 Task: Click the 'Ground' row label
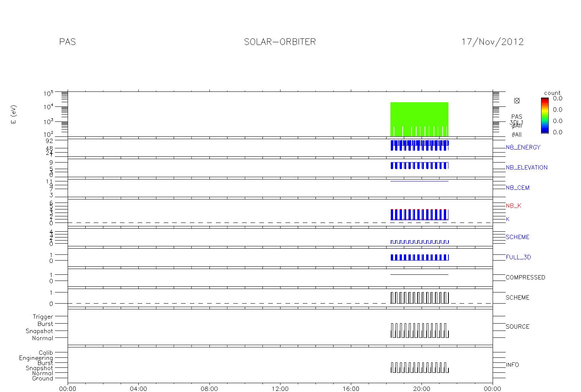coord(43,379)
